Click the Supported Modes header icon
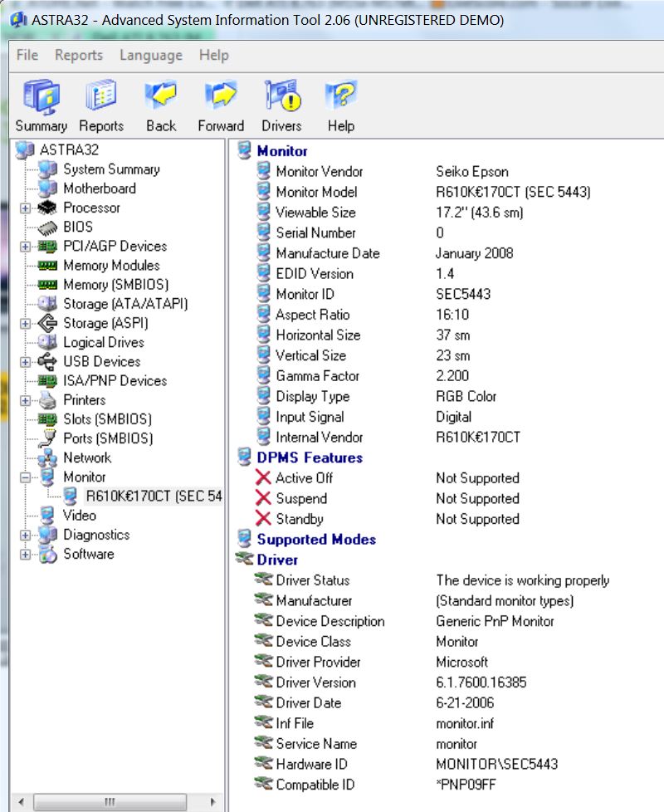Screen dimensions: 664x812 click(244, 539)
